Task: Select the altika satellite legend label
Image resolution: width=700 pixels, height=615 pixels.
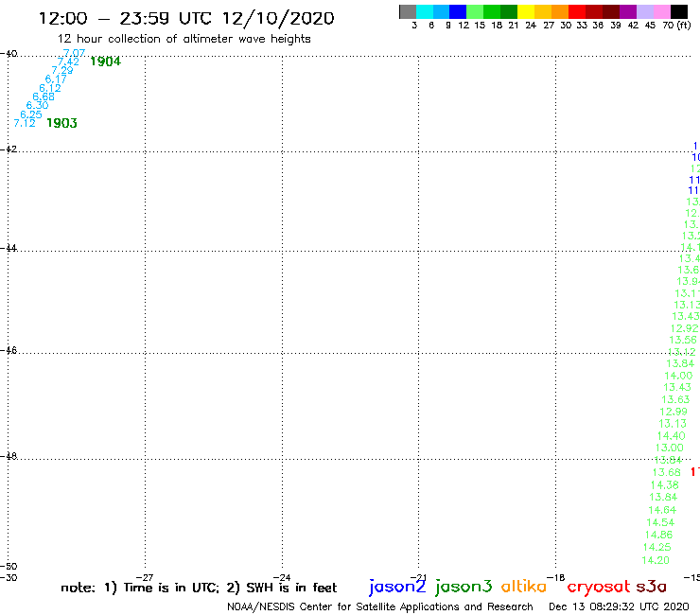Action: (524, 586)
